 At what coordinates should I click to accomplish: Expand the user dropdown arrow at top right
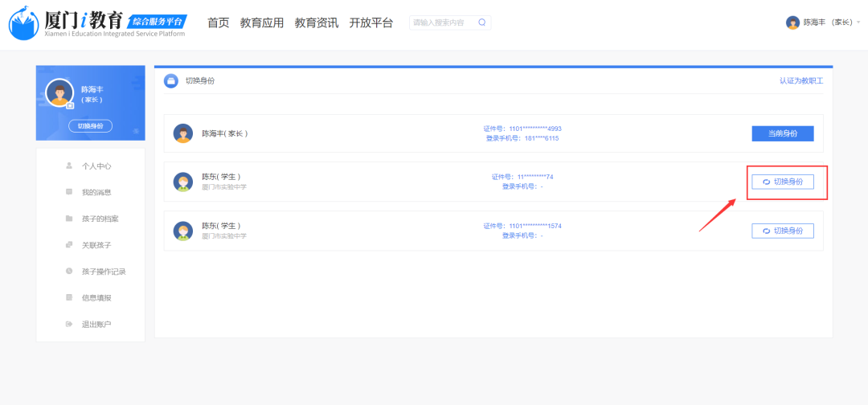(858, 22)
